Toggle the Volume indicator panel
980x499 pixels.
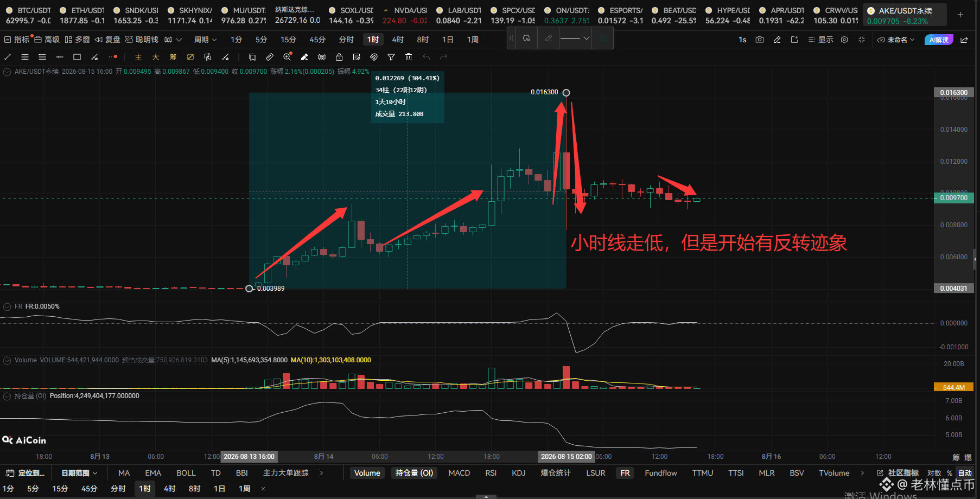coord(367,473)
